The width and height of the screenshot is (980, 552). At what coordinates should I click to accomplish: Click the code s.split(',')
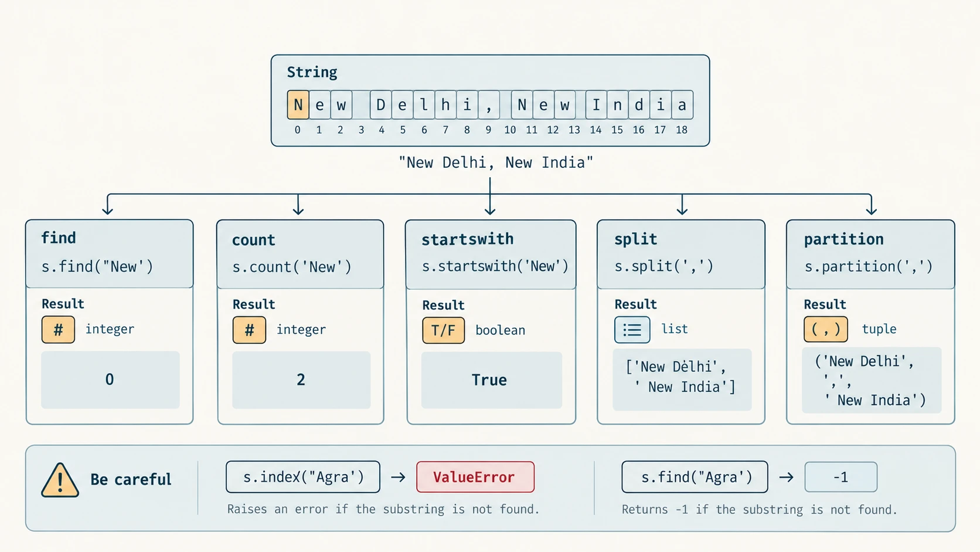pyautogui.click(x=663, y=266)
